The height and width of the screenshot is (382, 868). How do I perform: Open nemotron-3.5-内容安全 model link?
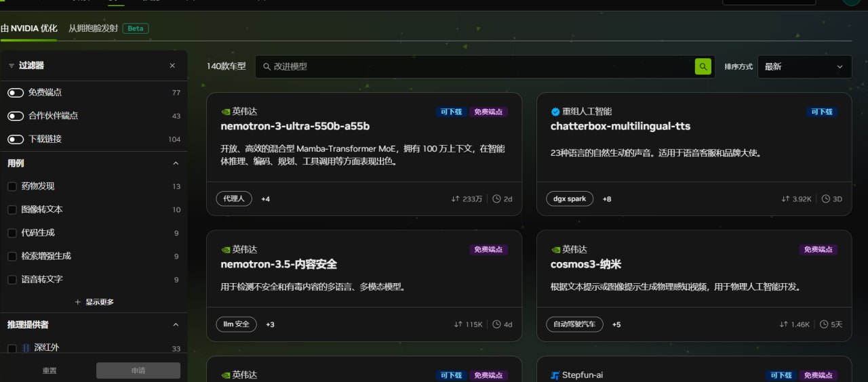point(279,264)
